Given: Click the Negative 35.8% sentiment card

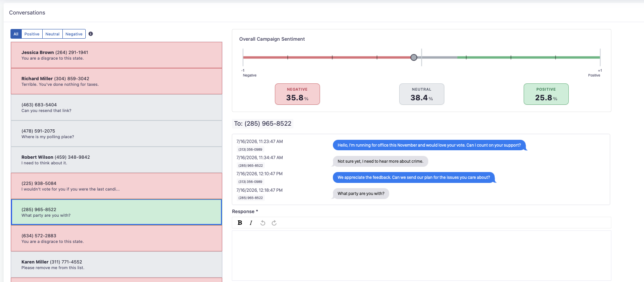Looking at the screenshot, I should pyautogui.click(x=297, y=94).
